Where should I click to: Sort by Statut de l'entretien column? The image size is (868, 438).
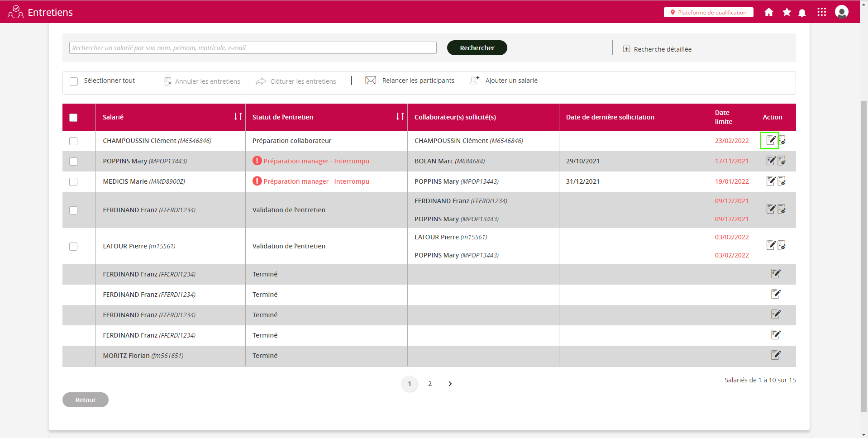click(x=400, y=117)
